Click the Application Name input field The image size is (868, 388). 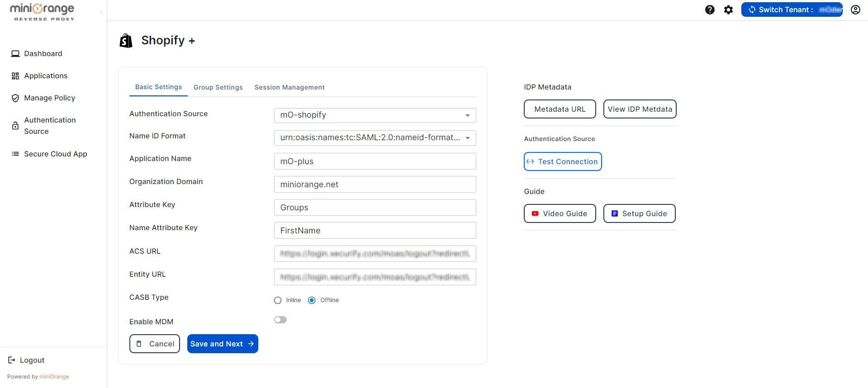[375, 161]
